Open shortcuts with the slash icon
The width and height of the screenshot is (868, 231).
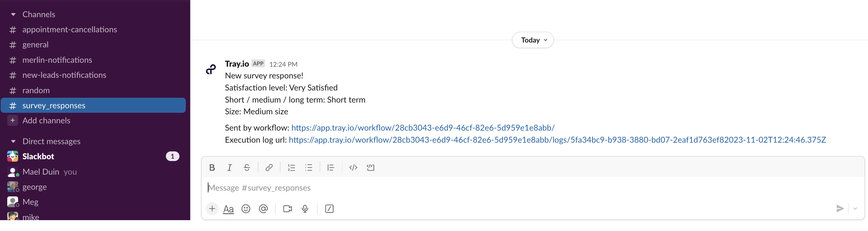[x=329, y=209]
